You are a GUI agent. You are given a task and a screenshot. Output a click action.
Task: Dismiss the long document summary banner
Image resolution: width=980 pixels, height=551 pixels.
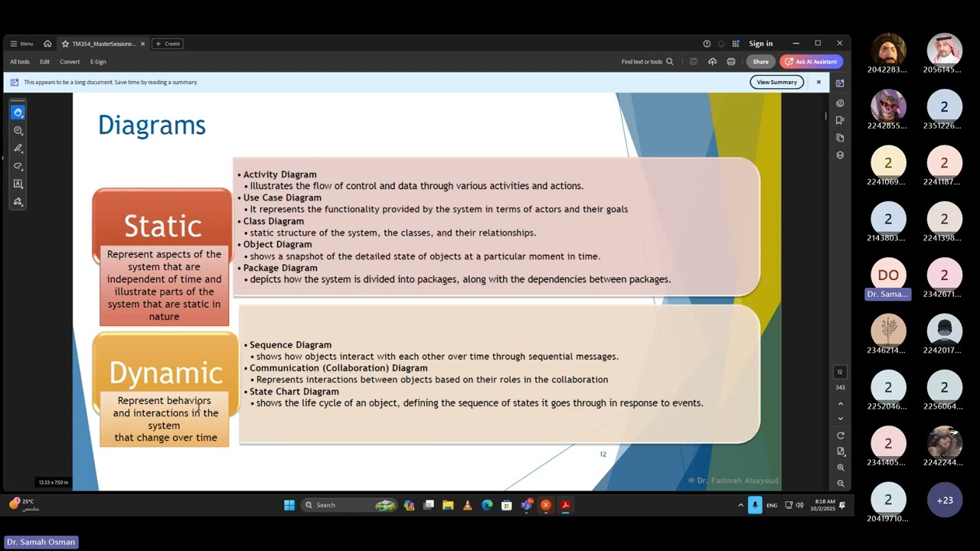pos(818,82)
